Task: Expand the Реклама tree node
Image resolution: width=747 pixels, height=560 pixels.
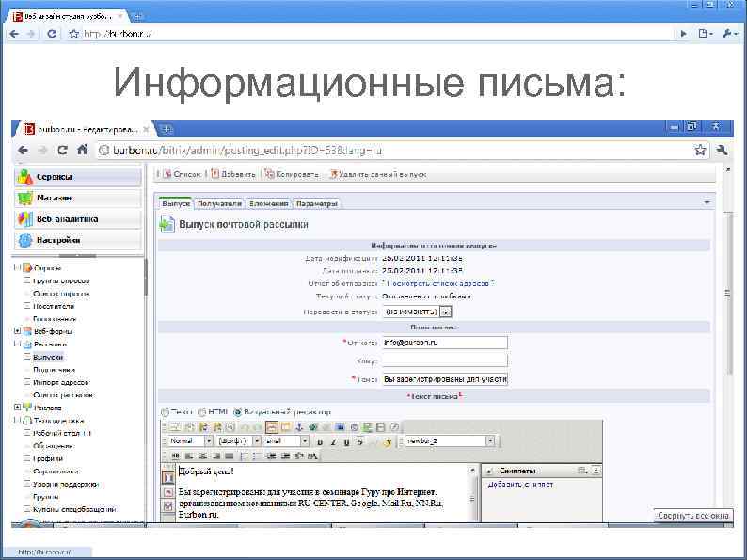Action: click(17, 408)
